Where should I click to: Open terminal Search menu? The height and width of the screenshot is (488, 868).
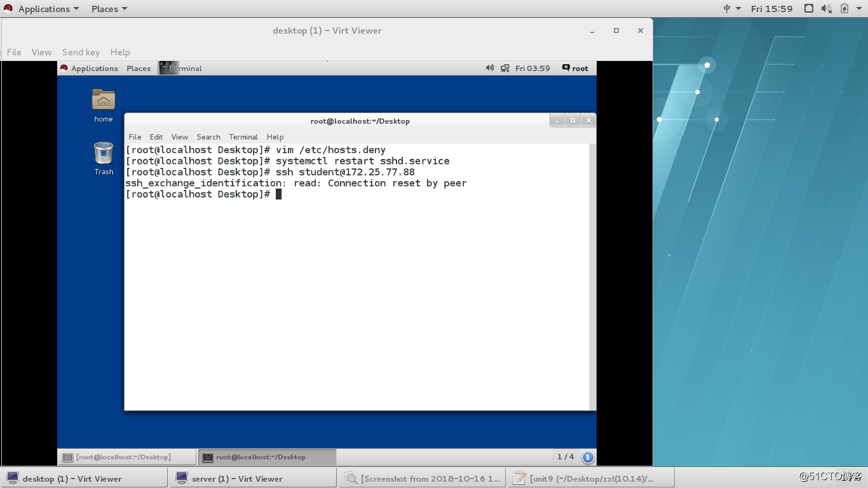point(208,137)
